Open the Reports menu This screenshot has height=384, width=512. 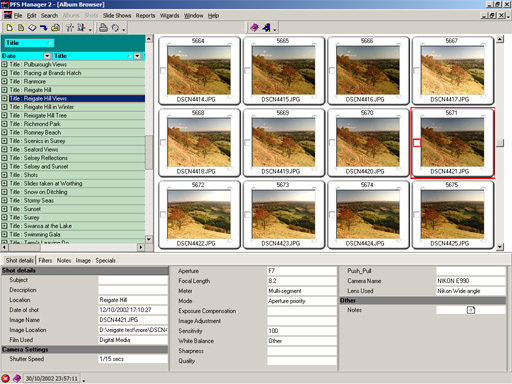tap(145, 16)
